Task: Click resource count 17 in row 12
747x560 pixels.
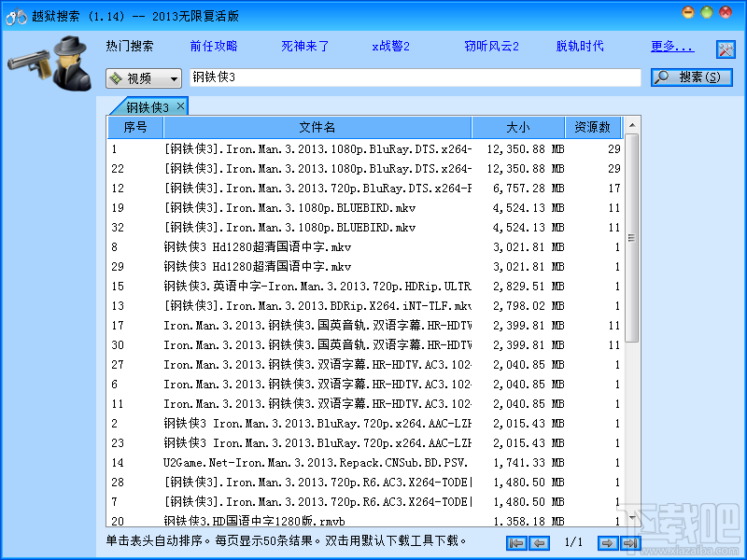Action: pos(614,189)
